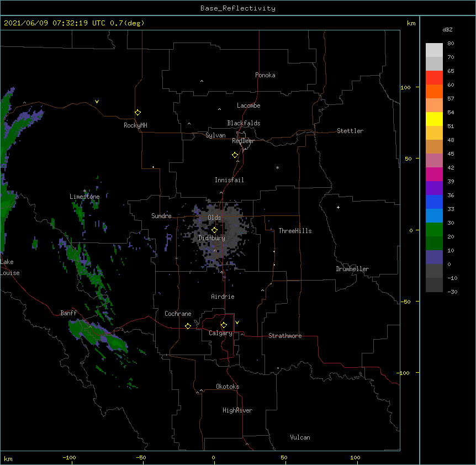Click the yellow diamond marker south of RedDeer
The image size is (476, 465).
pos(235,155)
